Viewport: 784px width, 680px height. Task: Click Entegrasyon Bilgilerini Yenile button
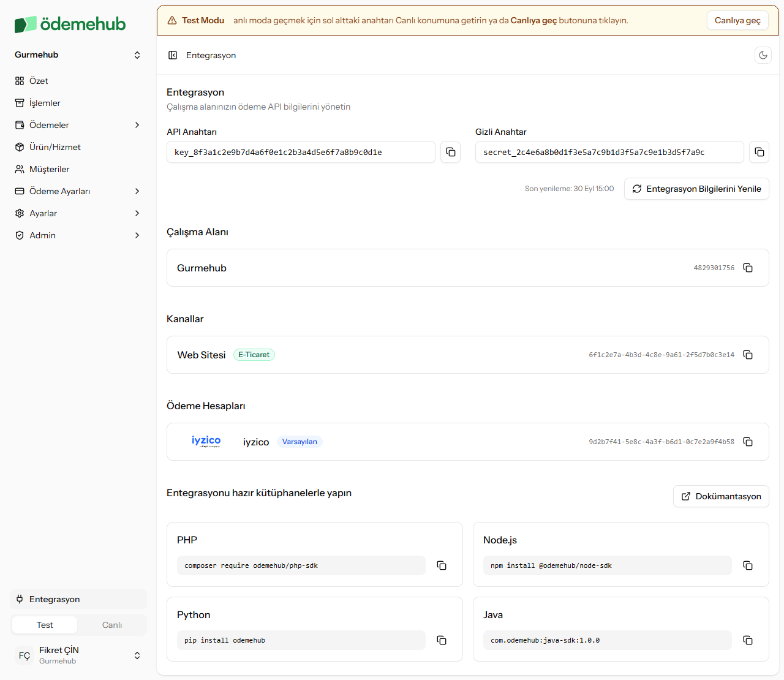coord(696,189)
